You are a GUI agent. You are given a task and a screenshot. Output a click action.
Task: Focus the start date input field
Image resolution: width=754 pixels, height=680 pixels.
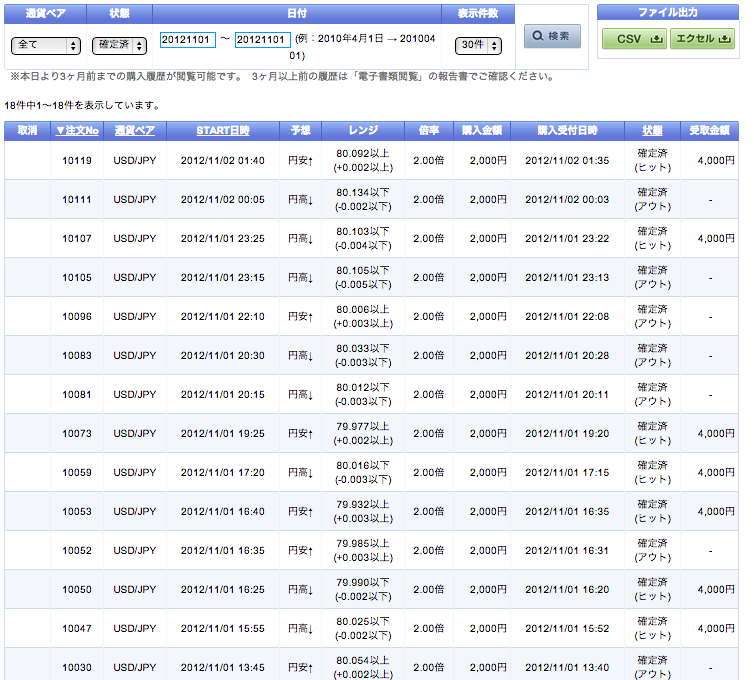187,40
